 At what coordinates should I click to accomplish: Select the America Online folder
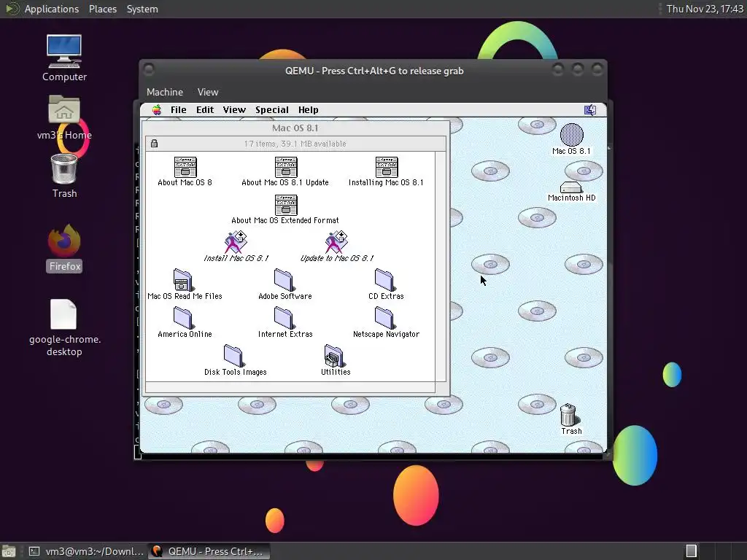[x=183, y=318]
